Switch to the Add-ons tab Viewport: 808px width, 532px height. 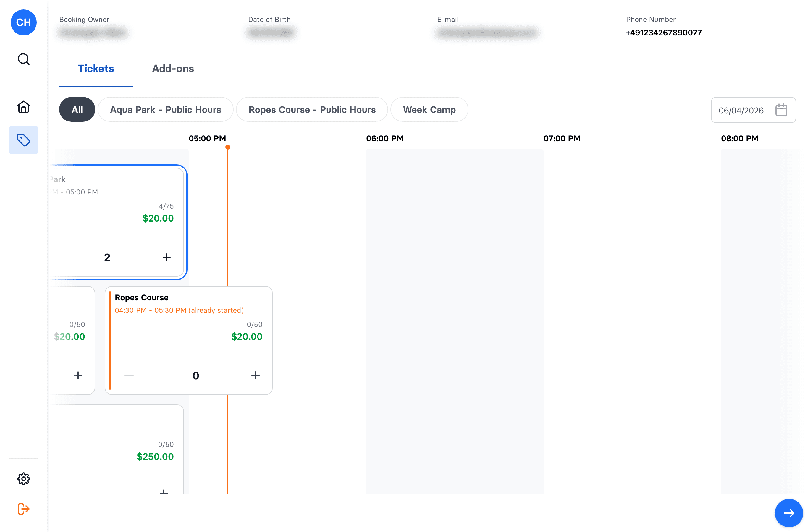pos(173,69)
